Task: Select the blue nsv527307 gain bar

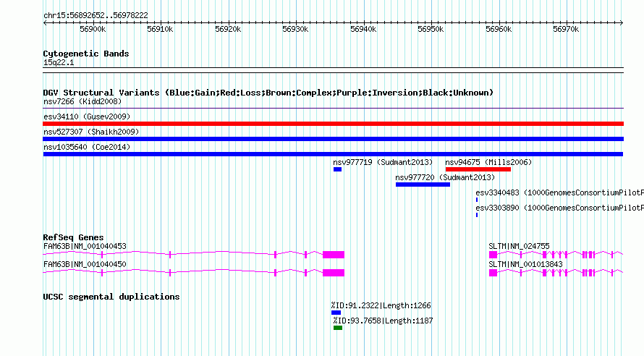Action: pyautogui.click(x=333, y=139)
